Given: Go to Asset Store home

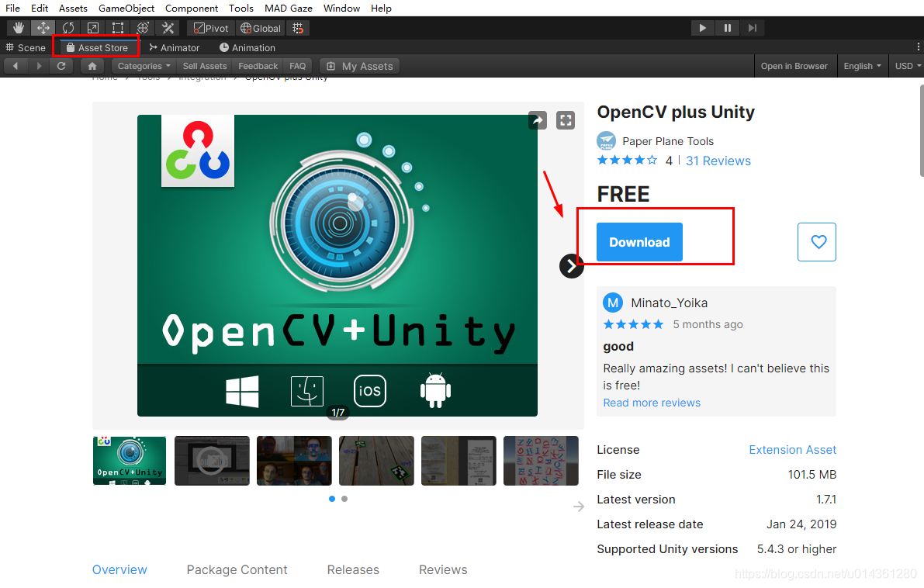Looking at the screenshot, I should pyautogui.click(x=92, y=66).
